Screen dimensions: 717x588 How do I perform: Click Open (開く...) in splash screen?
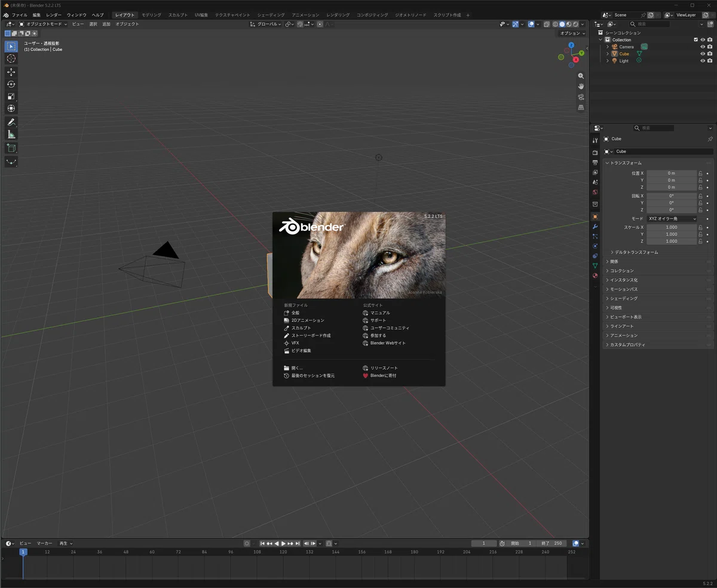pos(293,368)
